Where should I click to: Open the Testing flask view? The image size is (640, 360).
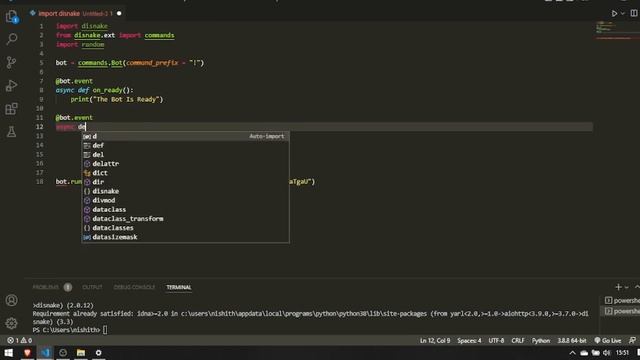point(12,132)
